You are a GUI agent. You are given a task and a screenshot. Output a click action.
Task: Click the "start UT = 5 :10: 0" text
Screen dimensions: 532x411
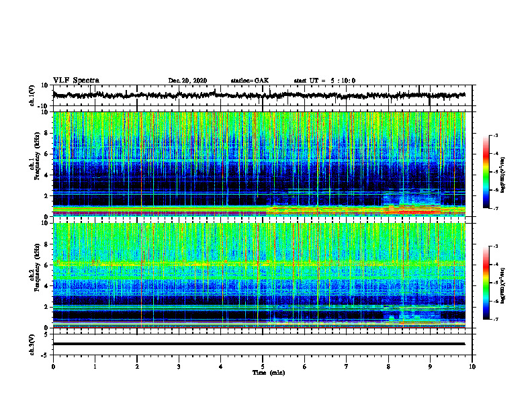click(x=324, y=81)
